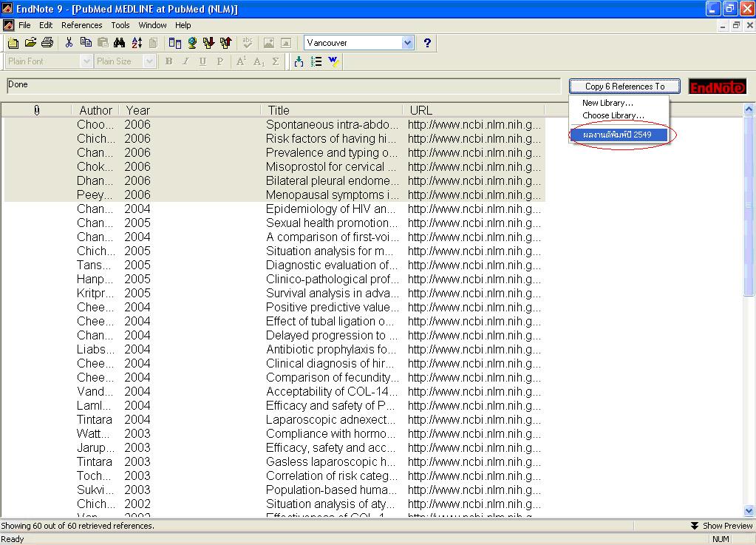Screen dimensions: 756x545
Task: Click the Return to Word icon
Action: (x=333, y=61)
